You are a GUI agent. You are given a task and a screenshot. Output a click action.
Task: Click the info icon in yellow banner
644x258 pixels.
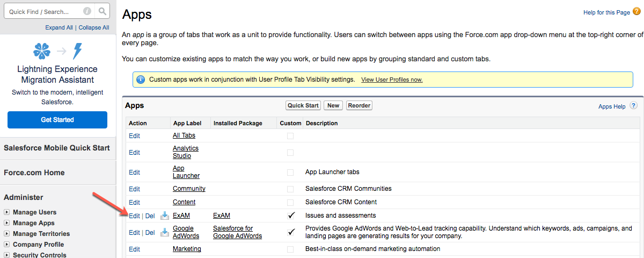click(141, 80)
